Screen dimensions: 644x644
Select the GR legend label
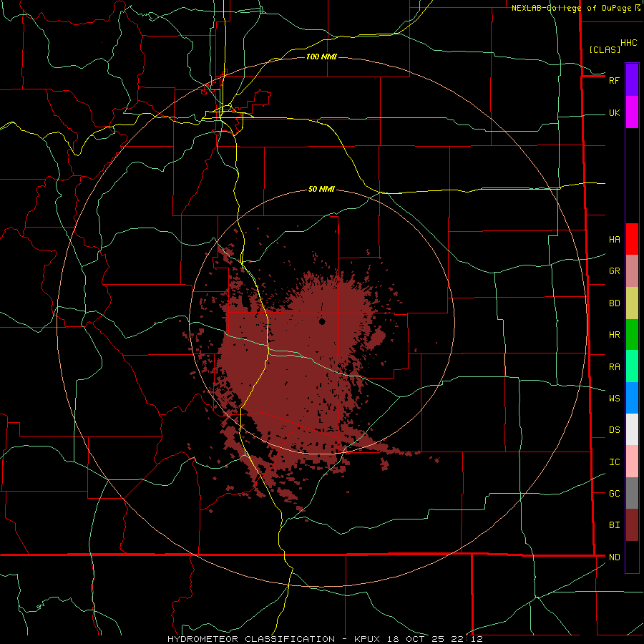click(614, 271)
